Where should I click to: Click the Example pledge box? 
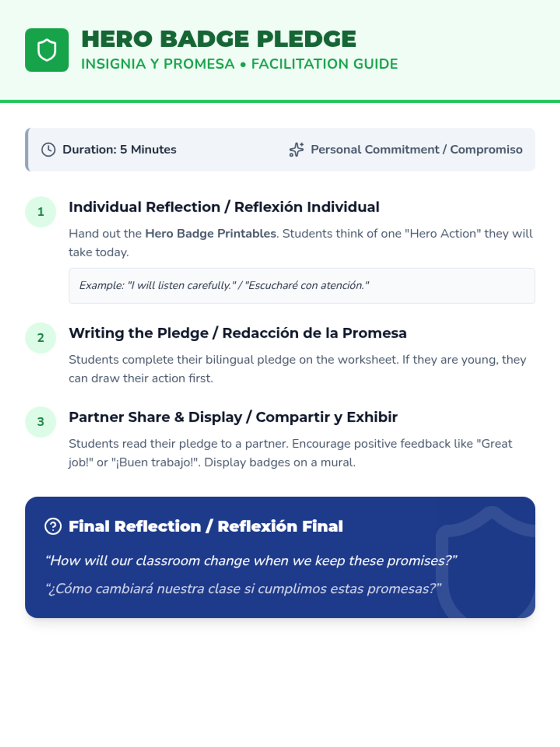(x=302, y=286)
